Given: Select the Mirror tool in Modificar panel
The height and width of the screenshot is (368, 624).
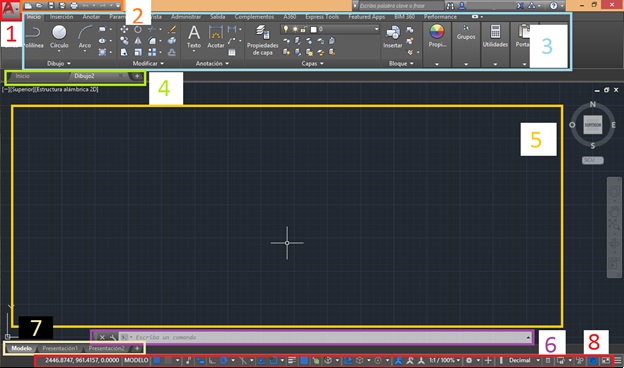Looking at the screenshot, I should coord(138,41).
